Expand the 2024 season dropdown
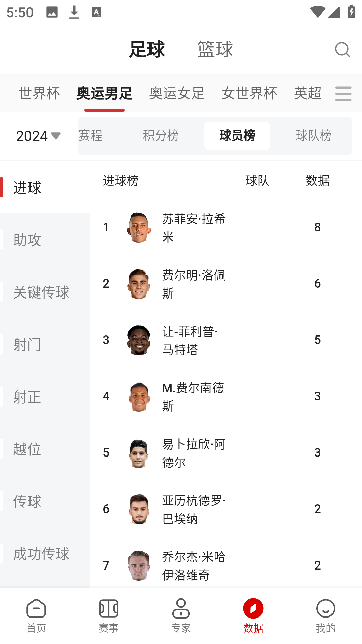 pyautogui.click(x=39, y=136)
